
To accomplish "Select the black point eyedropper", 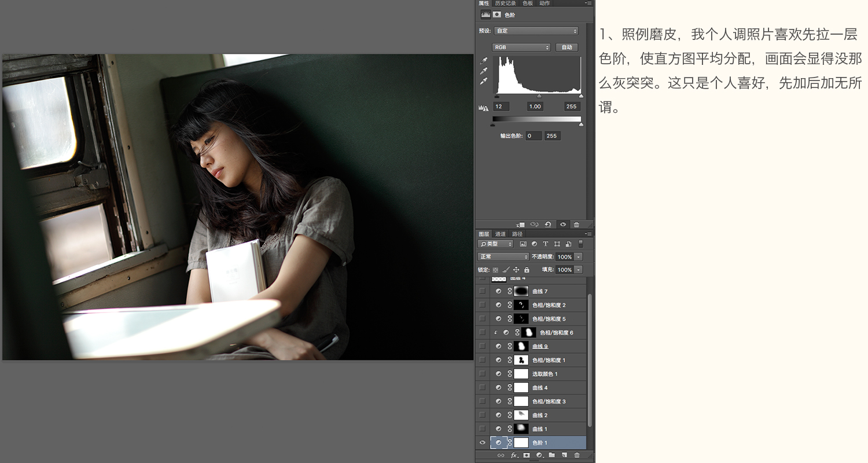I will (484, 61).
